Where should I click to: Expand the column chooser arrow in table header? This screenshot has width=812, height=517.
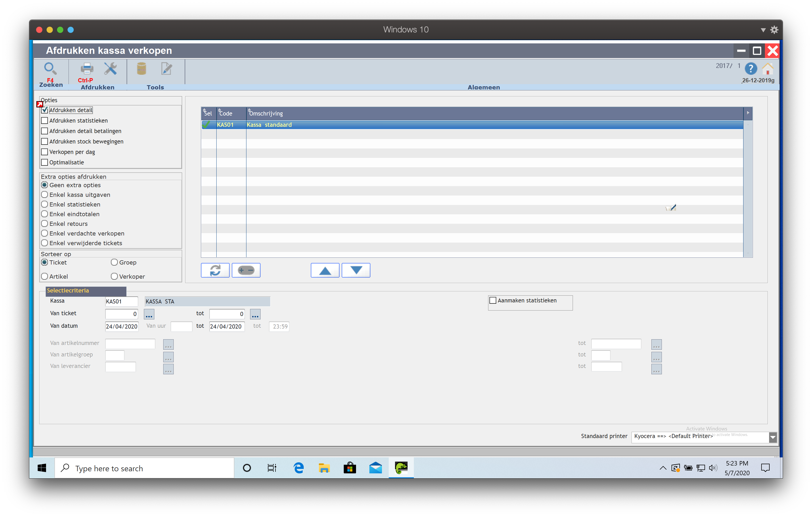(748, 113)
